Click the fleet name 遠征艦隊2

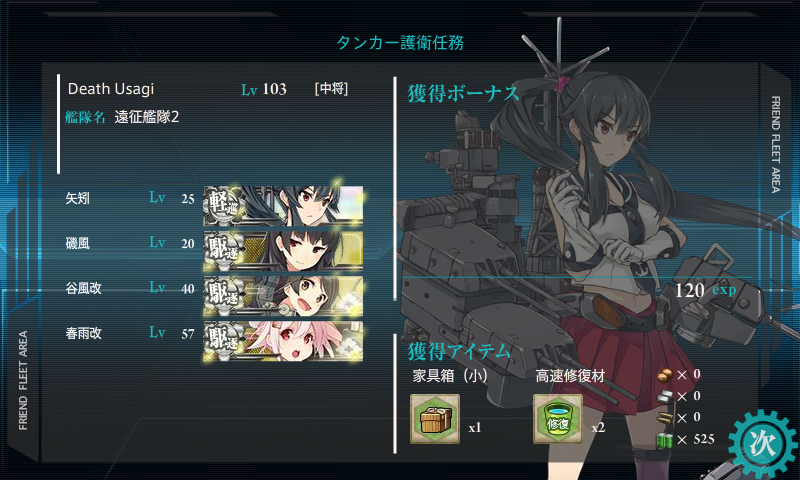click(x=146, y=117)
